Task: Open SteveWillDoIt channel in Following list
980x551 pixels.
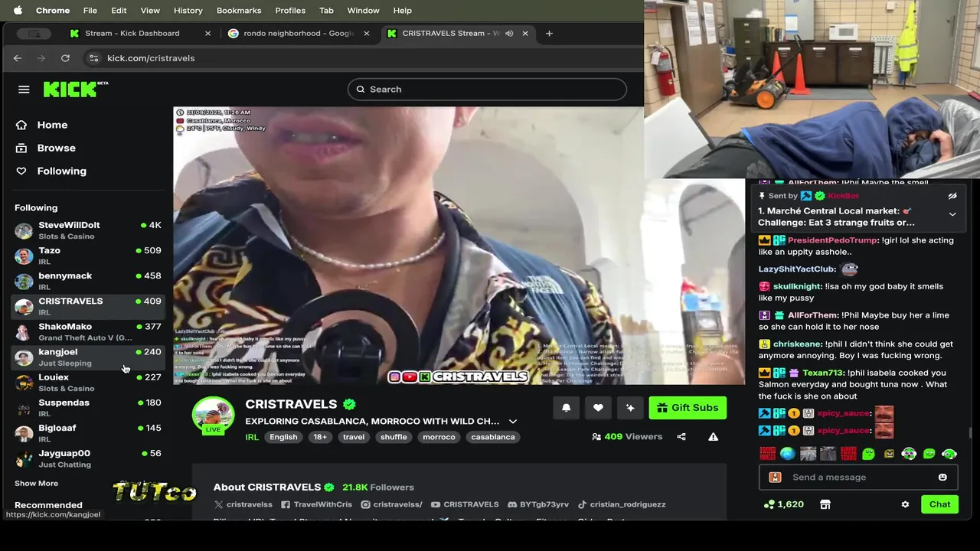Action: coord(87,230)
